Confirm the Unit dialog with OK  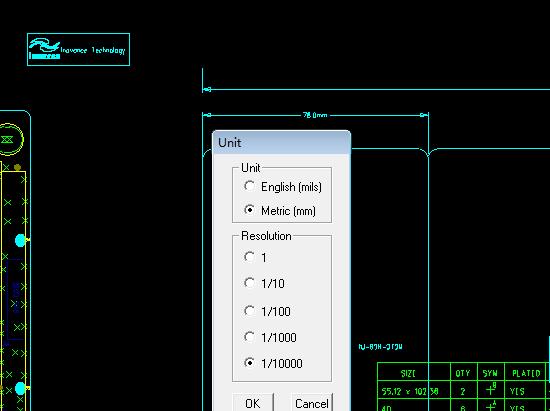(253, 403)
